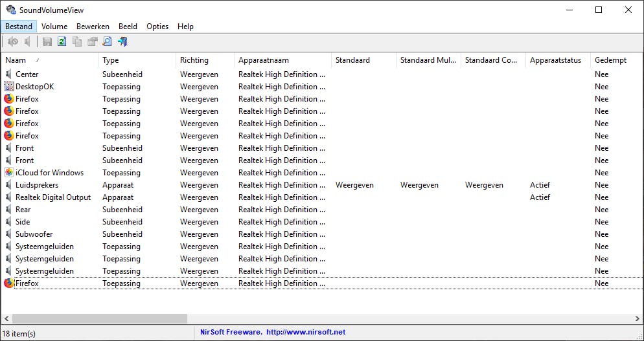This screenshot has height=341, width=644.
Task: Click the Save floppy disk toolbar icon
Action: (x=47, y=41)
